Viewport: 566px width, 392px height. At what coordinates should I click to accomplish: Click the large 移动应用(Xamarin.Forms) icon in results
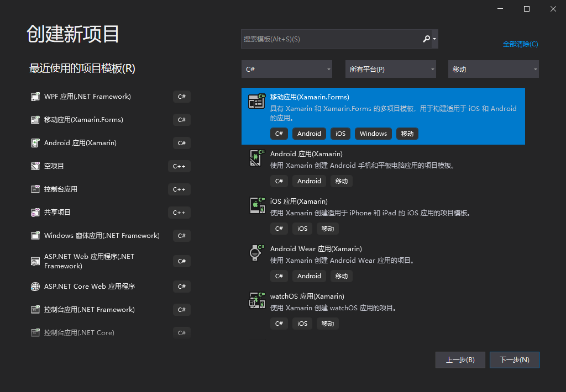point(256,102)
